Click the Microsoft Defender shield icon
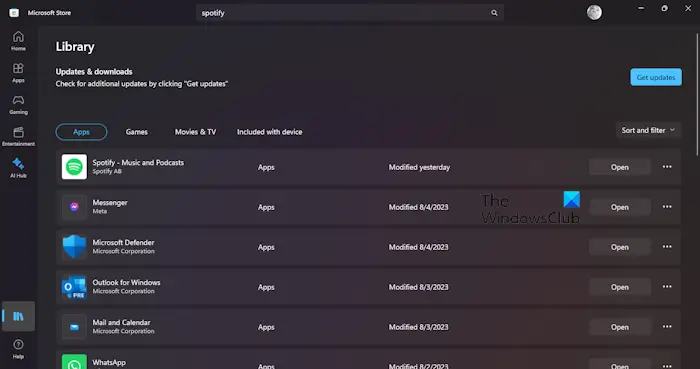Screen dimensions: 700x369 [74, 247]
